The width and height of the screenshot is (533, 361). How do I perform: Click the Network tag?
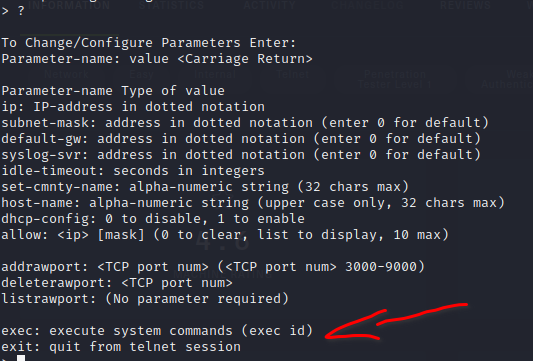[x=67, y=74]
